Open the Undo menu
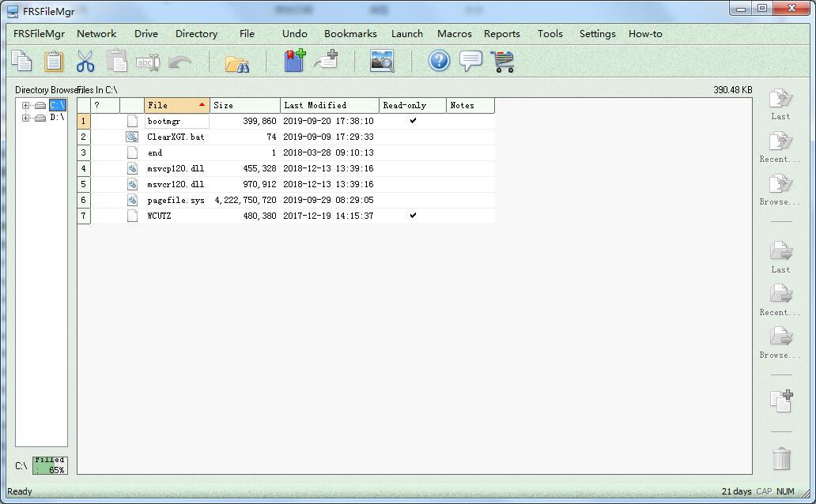Image resolution: width=816 pixels, height=504 pixels. (x=295, y=34)
